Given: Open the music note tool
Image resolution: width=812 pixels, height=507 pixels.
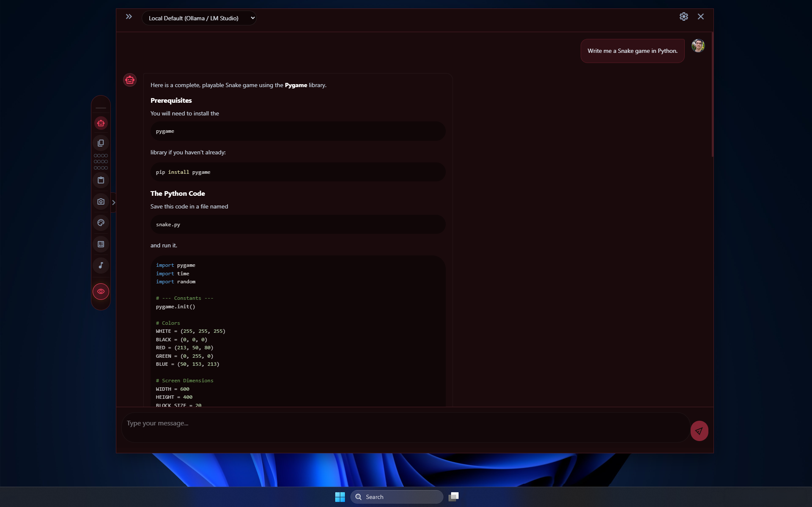Looking at the screenshot, I should [101, 266].
